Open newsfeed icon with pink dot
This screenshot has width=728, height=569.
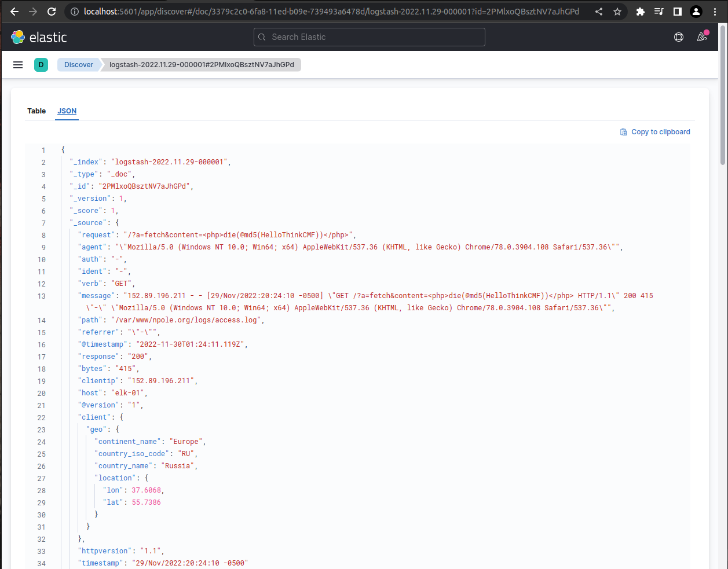702,37
